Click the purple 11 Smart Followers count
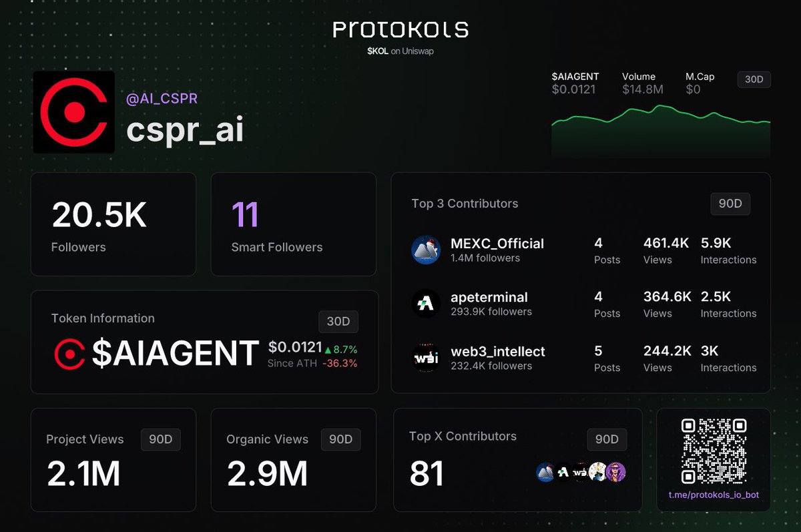 pyautogui.click(x=245, y=215)
